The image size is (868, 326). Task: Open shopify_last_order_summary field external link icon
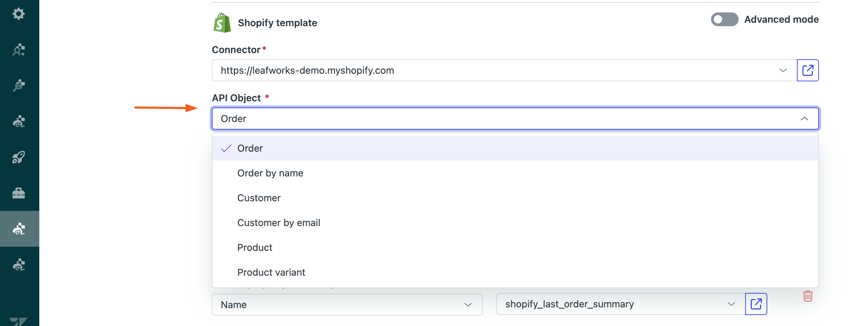[x=756, y=304]
